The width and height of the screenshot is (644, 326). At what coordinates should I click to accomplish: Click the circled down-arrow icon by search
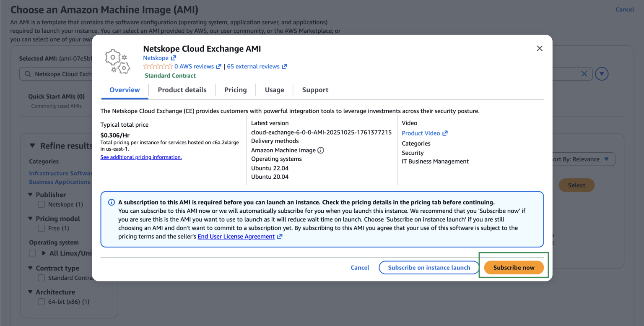(x=602, y=74)
